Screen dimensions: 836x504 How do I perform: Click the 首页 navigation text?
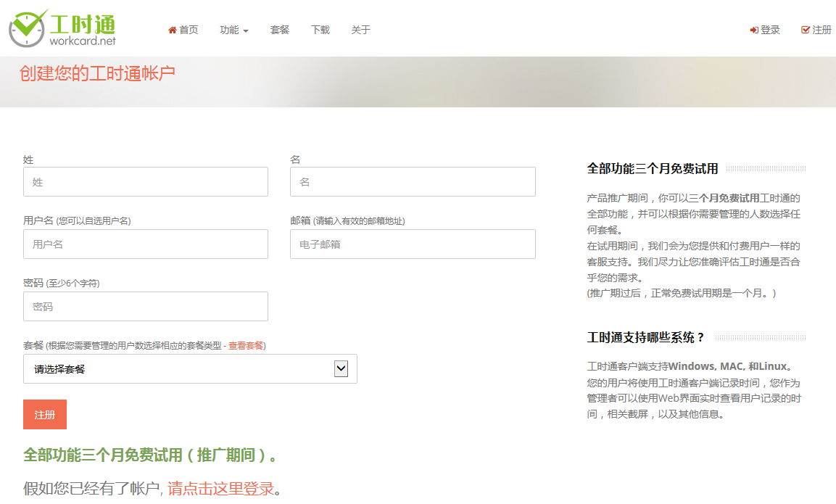[189, 30]
